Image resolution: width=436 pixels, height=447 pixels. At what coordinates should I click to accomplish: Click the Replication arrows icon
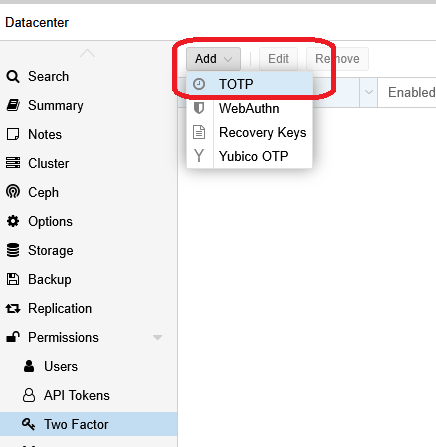click(13, 309)
